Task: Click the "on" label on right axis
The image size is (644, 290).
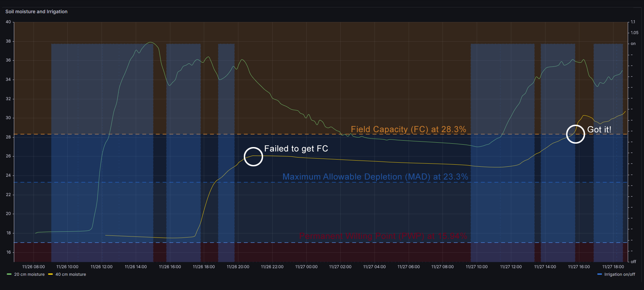Action: tap(633, 44)
